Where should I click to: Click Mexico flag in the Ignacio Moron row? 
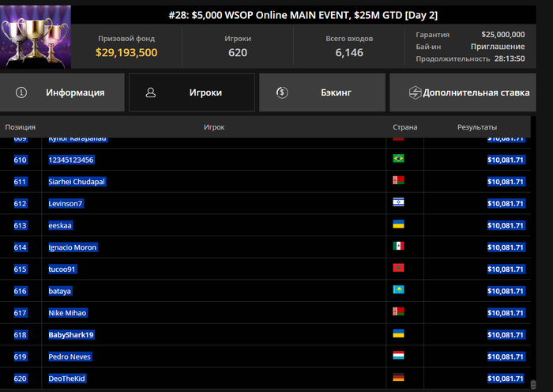[398, 246]
